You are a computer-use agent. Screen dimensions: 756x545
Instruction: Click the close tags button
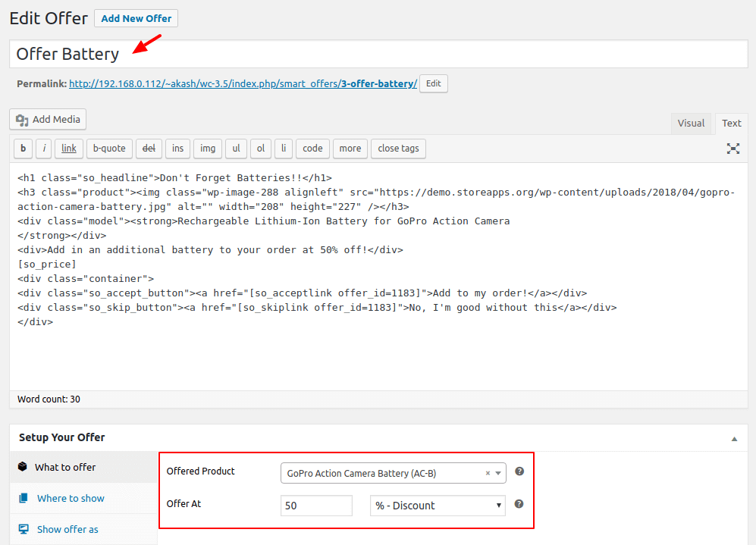click(x=398, y=149)
